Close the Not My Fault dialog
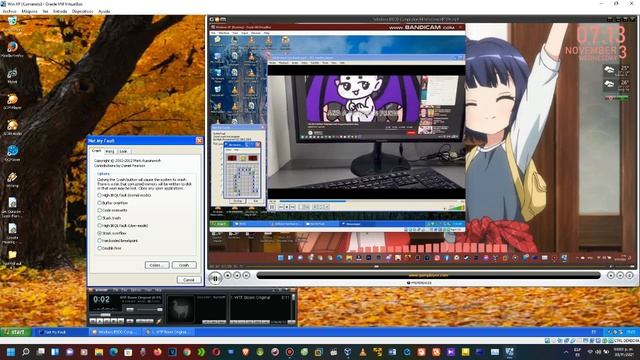This screenshot has height=360, width=640. 199,140
